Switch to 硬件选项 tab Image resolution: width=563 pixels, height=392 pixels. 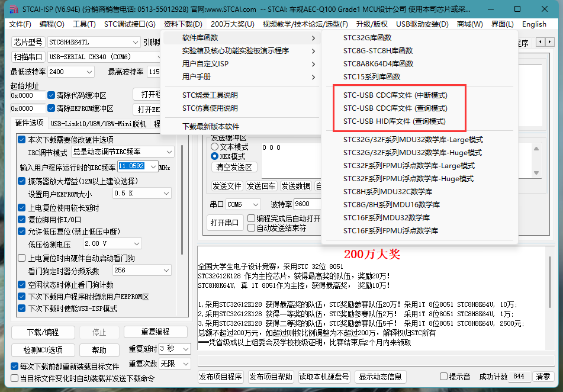point(30,123)
